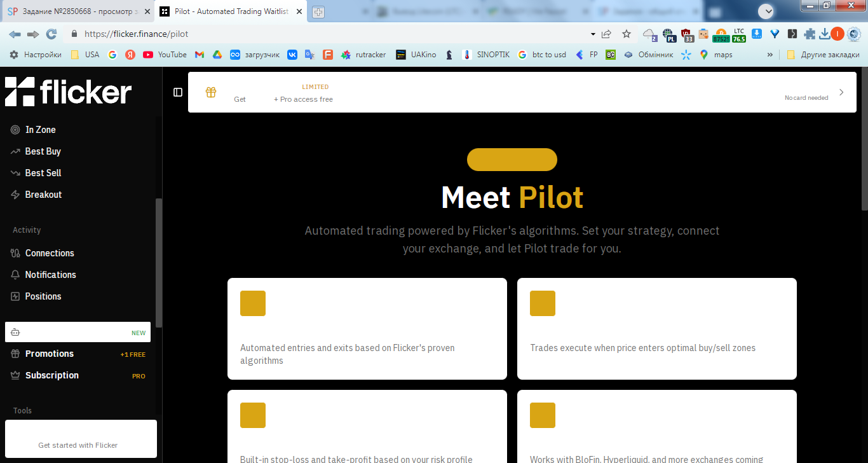This screenshot has height=463, width=868.
Task: Click the page vertical scrollbar
Action: tap(864, 139)
